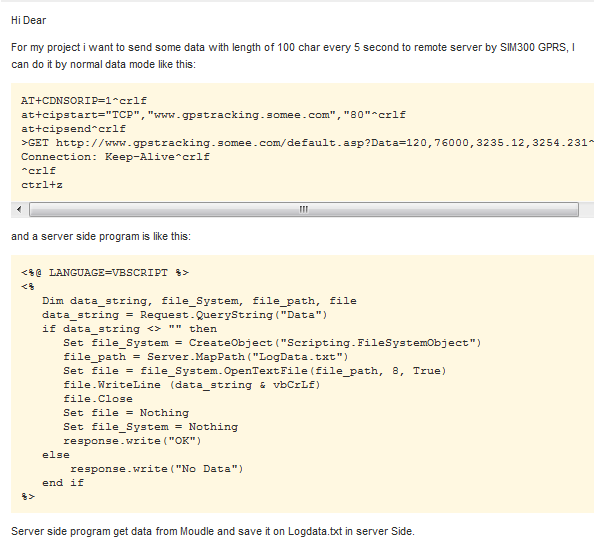Click the horizontal scrollbar left arrow
595x541 pixels.
(19, 209)
